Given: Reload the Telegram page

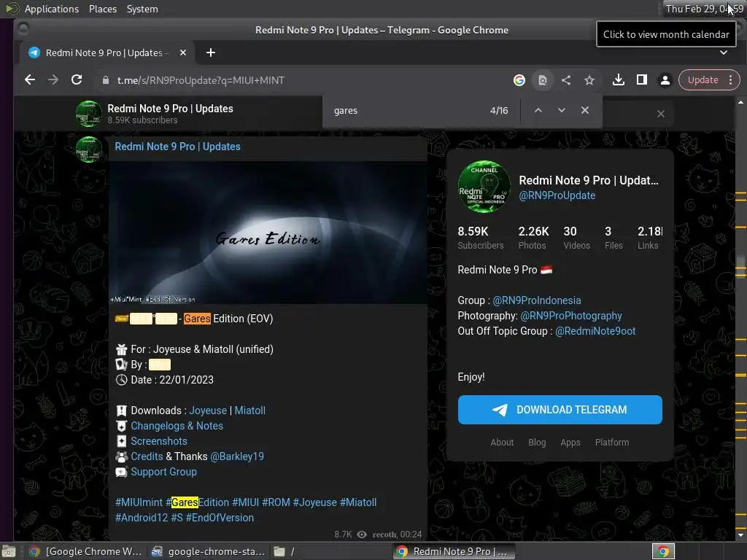Looking at the screenshot, I should point(76,80).
